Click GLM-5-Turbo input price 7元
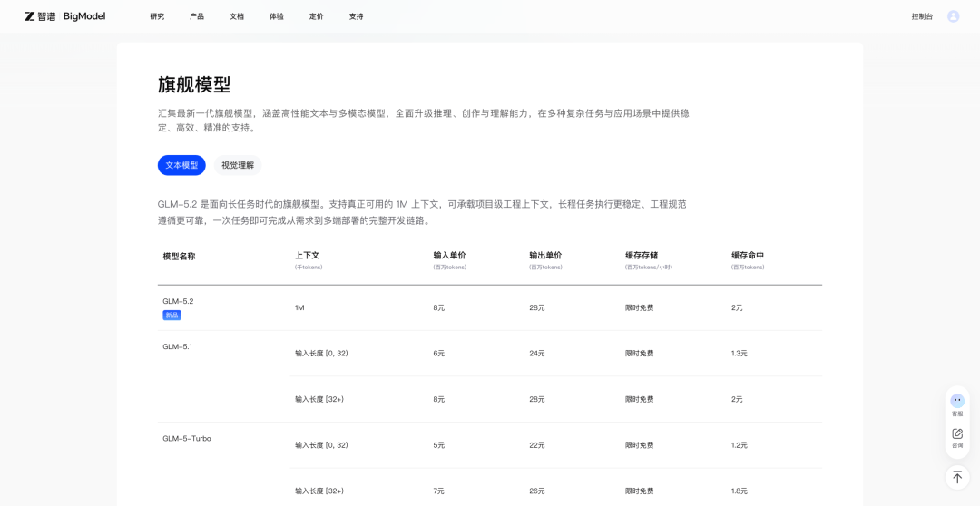The image size is (980, 506). coord(439,491)
